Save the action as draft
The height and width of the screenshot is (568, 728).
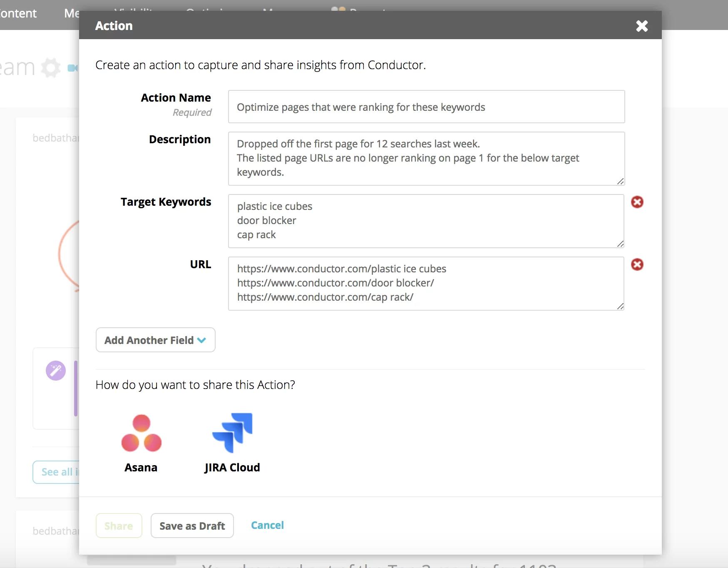[x=192, y=526]
